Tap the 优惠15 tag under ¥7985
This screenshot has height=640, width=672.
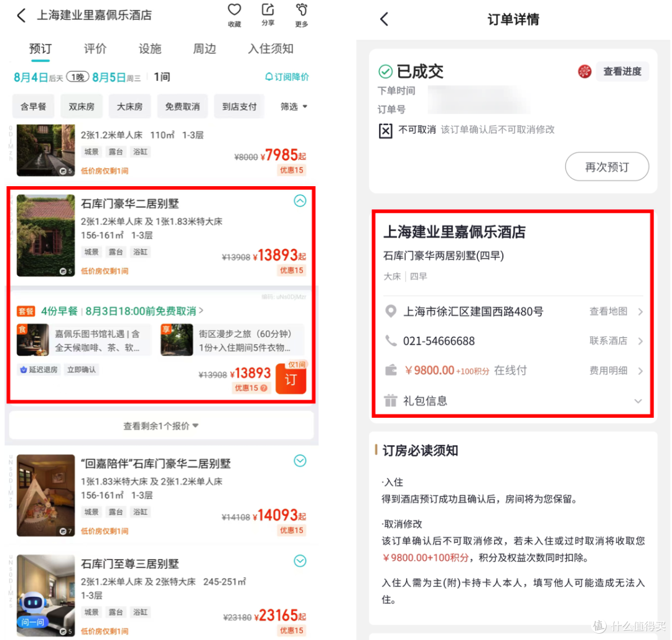[x=291, y=170]
